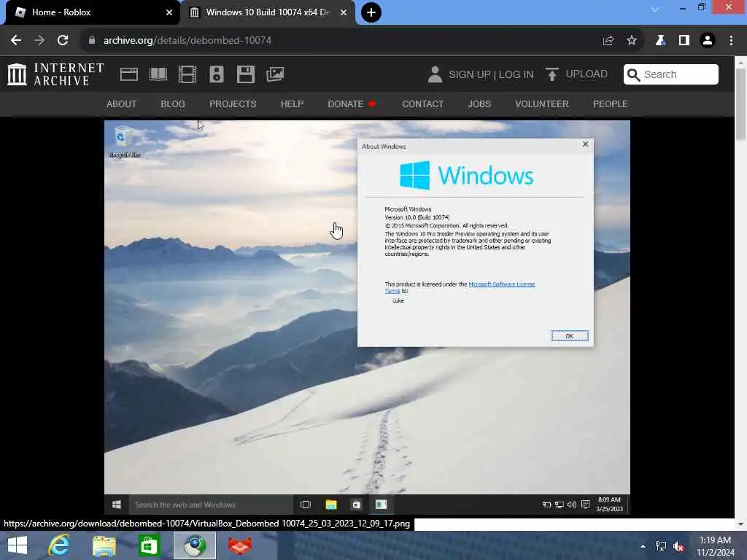Open the PEOPLE link
The image size is (747, 560).
pos(611,104)
